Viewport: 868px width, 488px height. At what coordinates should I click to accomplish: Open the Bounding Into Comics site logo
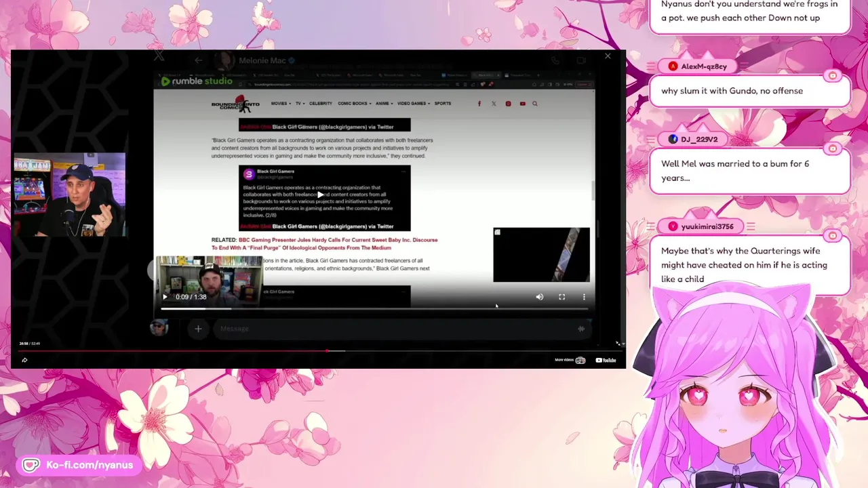pyautogui.click(x=235, y=104)
